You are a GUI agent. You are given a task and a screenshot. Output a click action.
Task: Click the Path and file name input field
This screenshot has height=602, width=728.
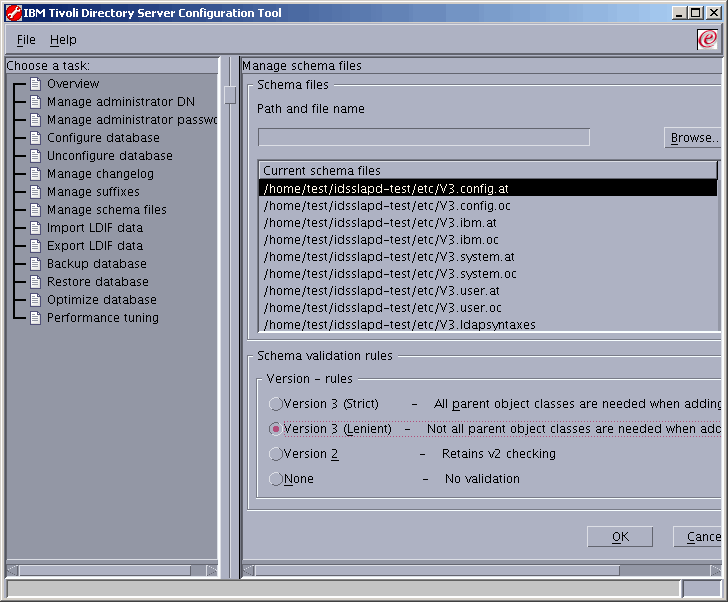[x=423, y=137]
